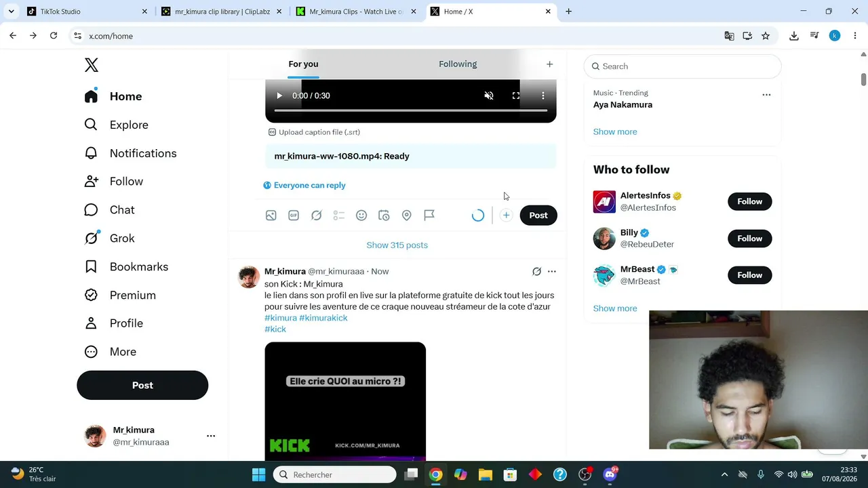Change the Everyone can reply setting
Screen dimensions: 868x488
(x=304, y=185)
